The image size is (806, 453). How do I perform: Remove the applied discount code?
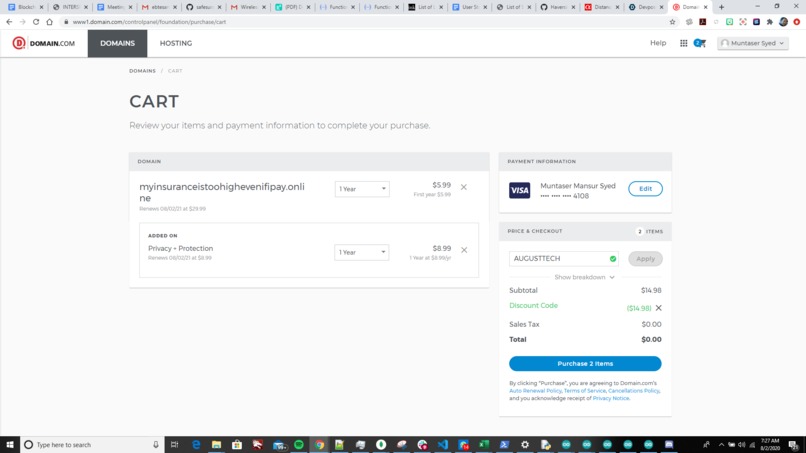(658, 307)
